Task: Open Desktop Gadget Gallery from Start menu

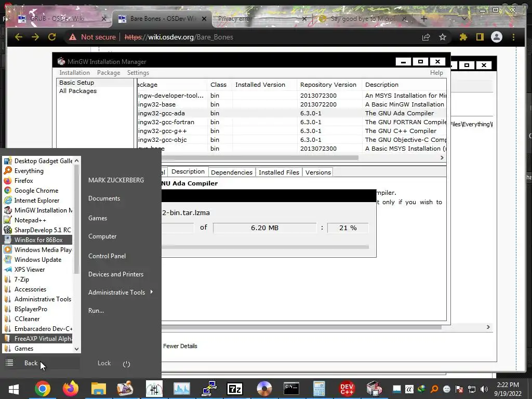Action: (x=37, y=161)
